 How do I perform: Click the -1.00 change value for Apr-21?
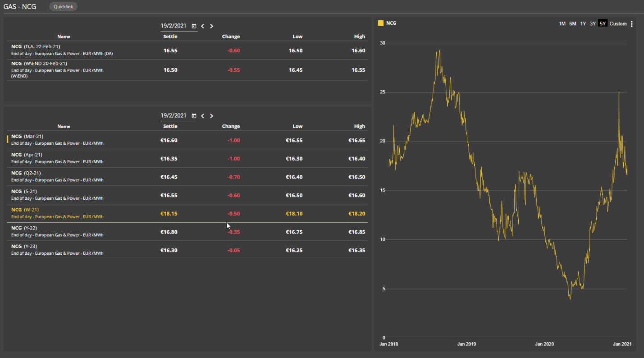(233, 159)
